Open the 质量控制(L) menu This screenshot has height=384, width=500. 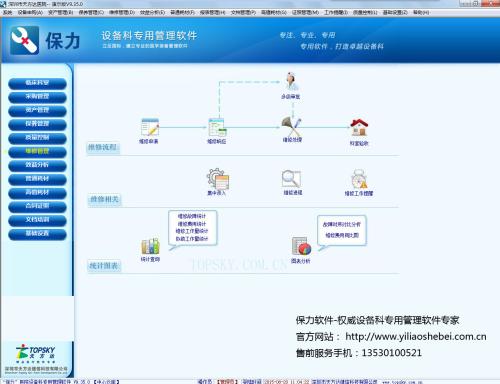(x=365, y=12)
